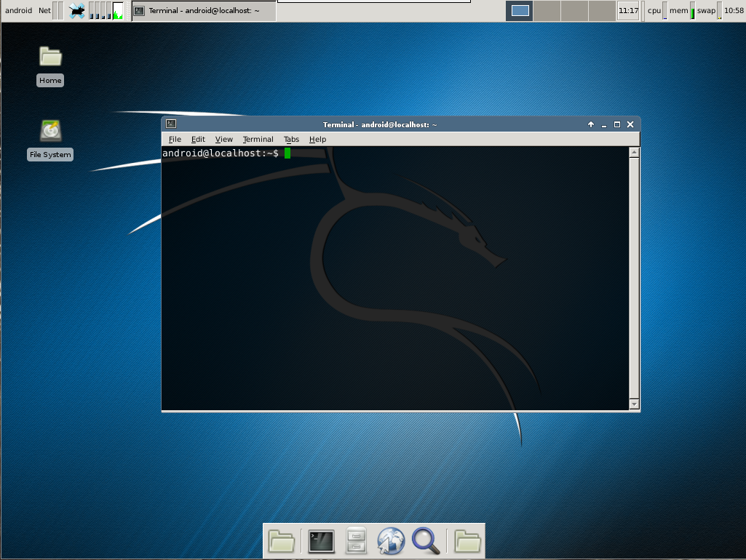Click the 11:17 clock in panel
This screenshot has width=746, height=560.
[628, 10]
